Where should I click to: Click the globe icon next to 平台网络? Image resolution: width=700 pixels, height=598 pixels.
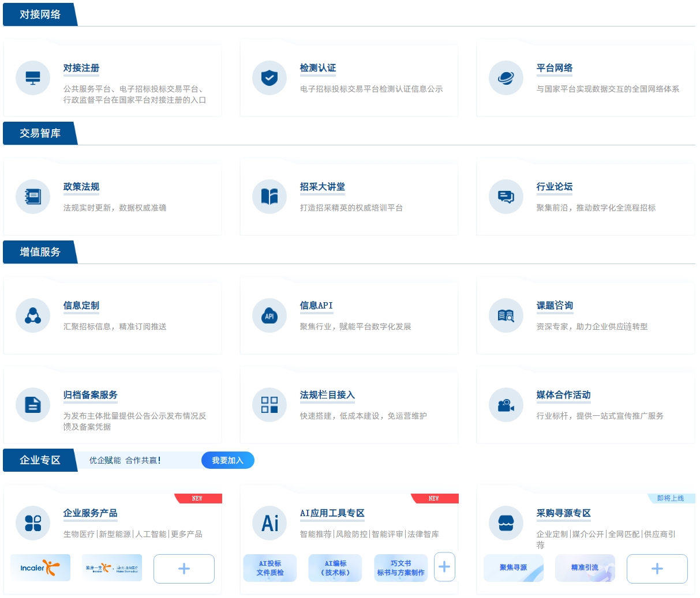click(506, 78)
